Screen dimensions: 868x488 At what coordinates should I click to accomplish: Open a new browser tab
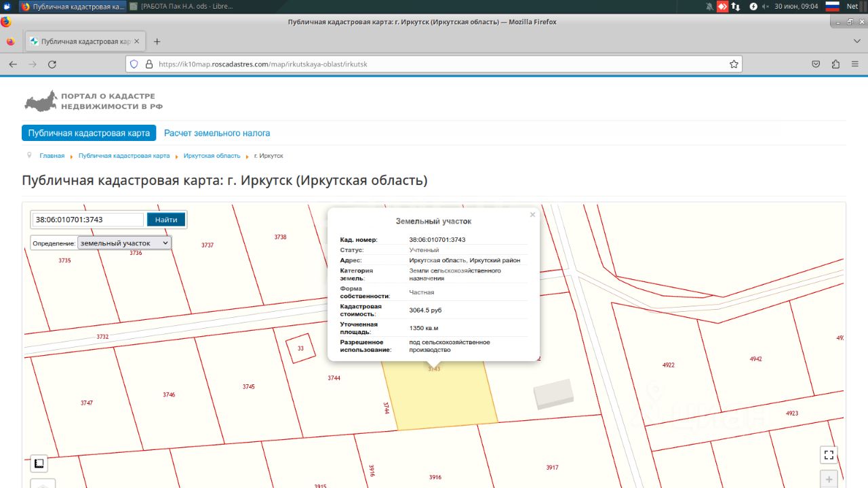point(157,41)
